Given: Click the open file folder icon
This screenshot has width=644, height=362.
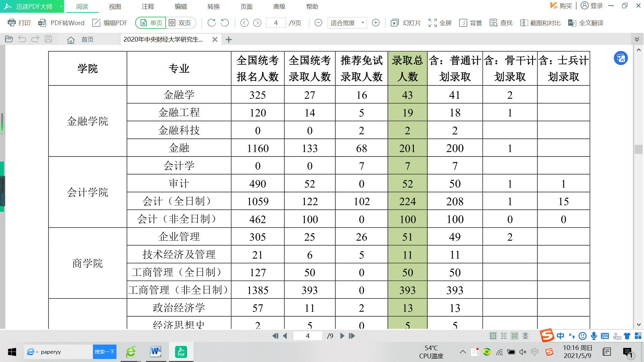Looking at the screenshot, I should tap(9, 39).
